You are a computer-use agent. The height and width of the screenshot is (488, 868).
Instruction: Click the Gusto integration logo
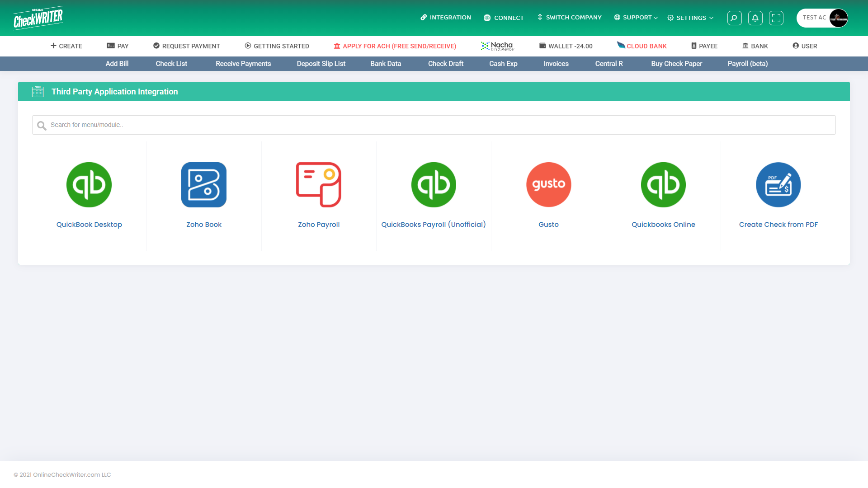[548, 185]
